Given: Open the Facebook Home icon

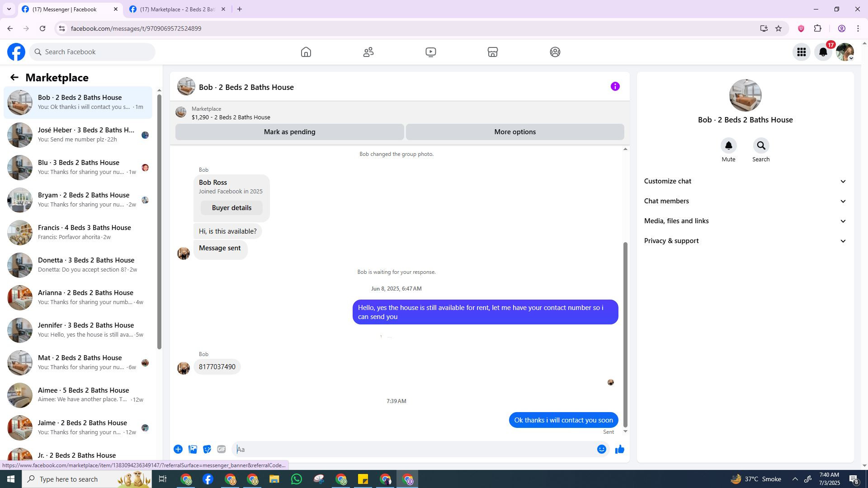Looking at the screenshot, I should 306,52.
